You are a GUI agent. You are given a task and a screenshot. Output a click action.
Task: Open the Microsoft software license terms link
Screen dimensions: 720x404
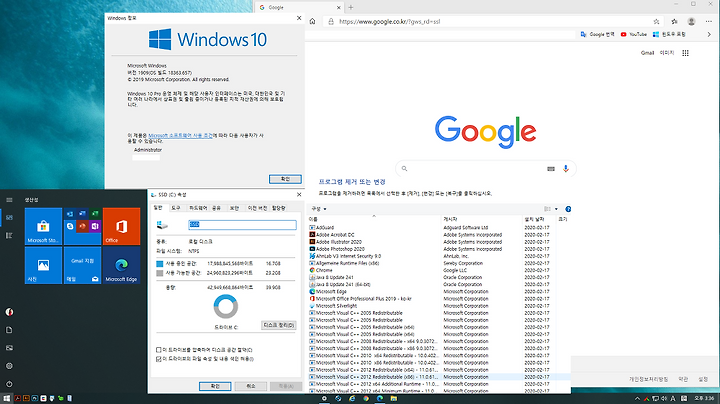click(x=180, y=135)
